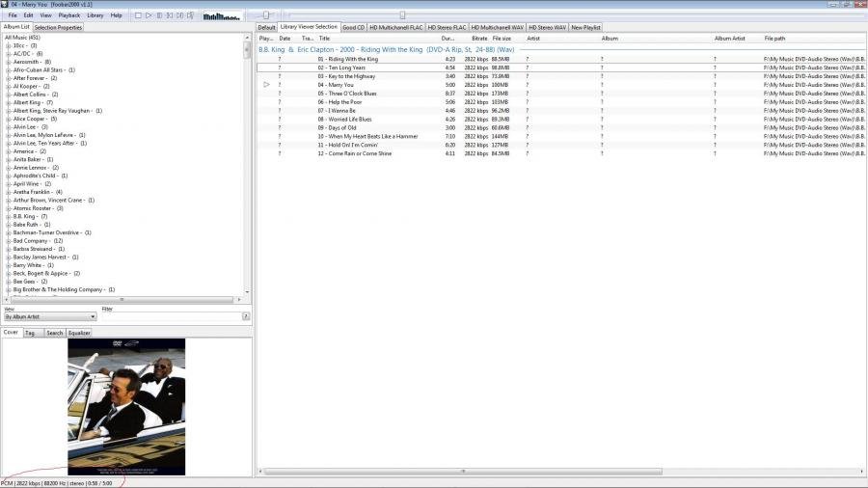868x488 pixels.
Task: Skip to the next track
Action: pyautogui.click(x=180, y=15)
